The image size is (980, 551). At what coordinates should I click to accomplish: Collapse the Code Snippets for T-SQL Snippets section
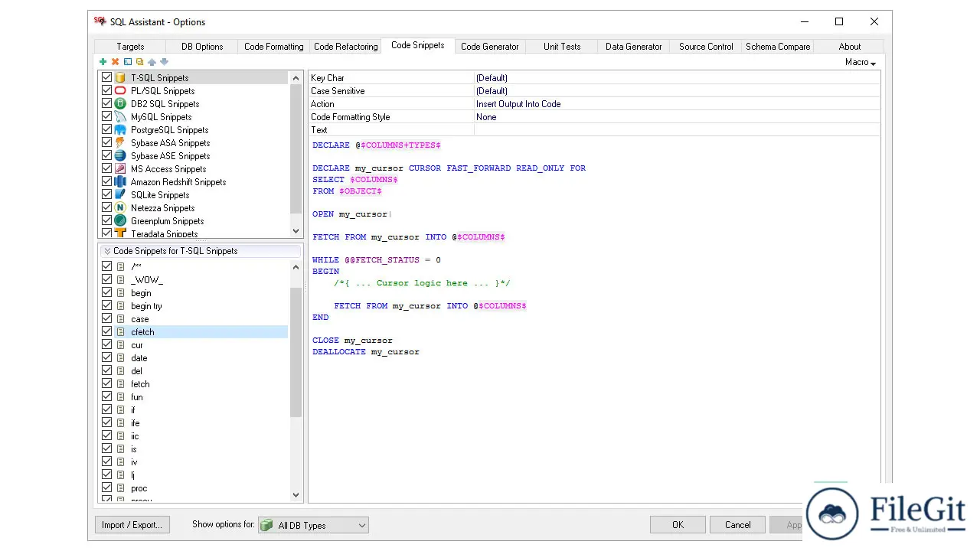tap(107, 251)
